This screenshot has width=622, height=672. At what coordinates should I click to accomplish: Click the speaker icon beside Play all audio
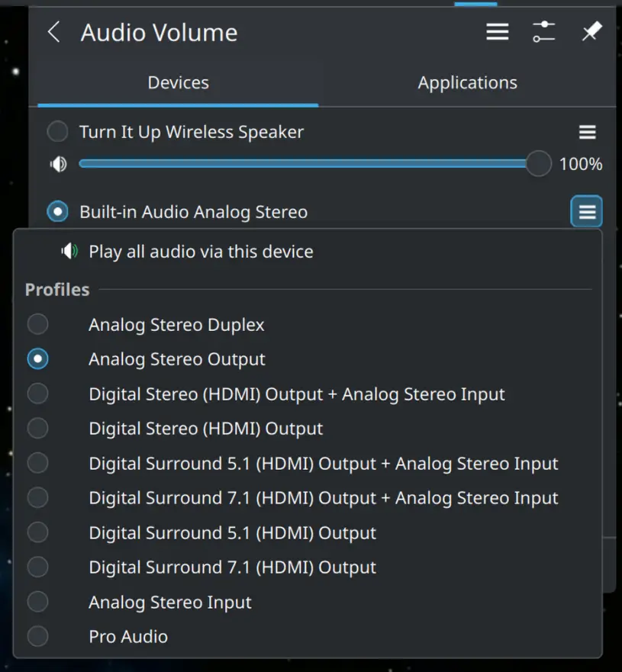pos(70,252)
